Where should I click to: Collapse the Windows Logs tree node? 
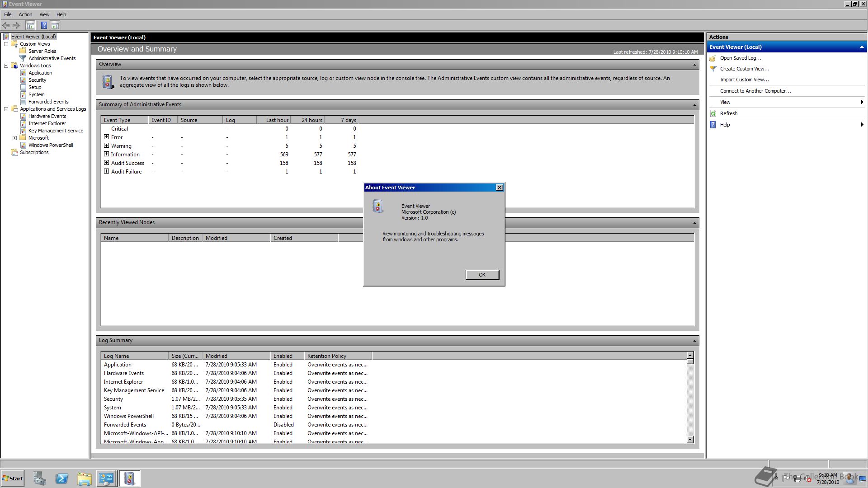click(6, 66)
